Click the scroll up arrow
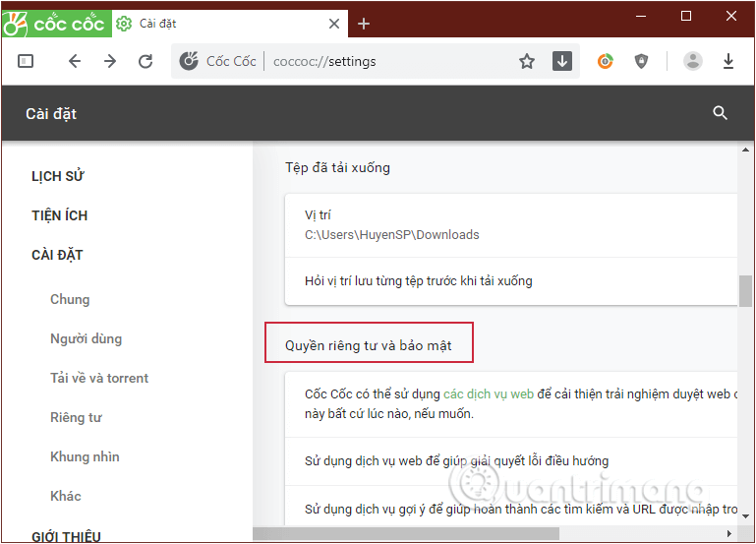The height and width of the screenshot is (544, 756). point(745,150)
